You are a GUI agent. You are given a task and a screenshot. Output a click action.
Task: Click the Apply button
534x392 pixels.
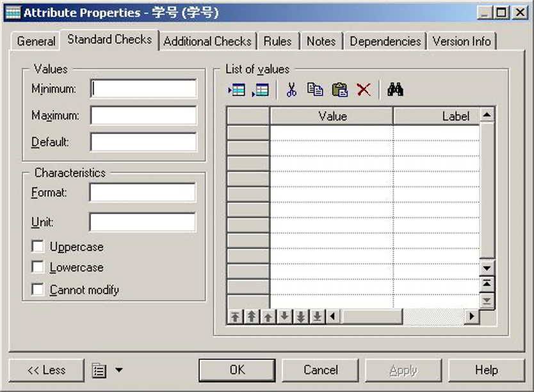(403, 370)
